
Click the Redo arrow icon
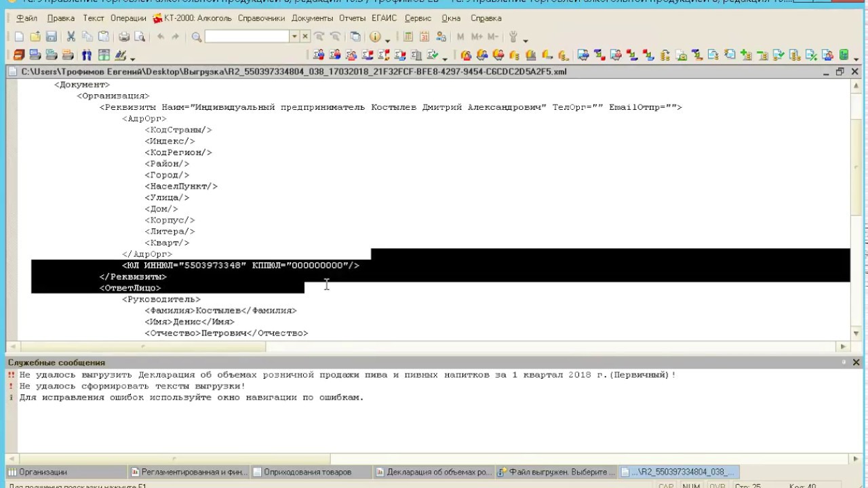pos(175,37)
